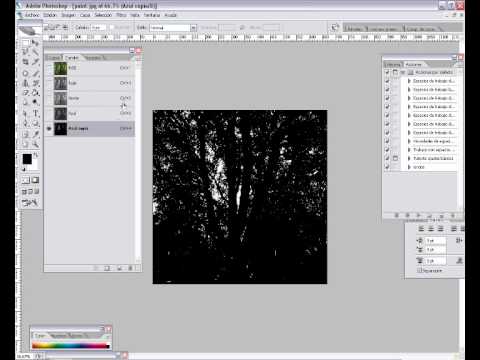The image size is (480, 360).
Task: Center paragraph text
Action: pos(431,229)
